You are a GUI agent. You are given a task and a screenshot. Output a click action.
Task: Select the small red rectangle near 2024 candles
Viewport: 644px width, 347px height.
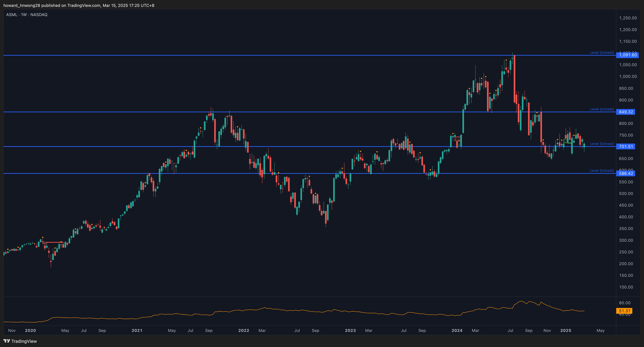click(x=457, y=139)
